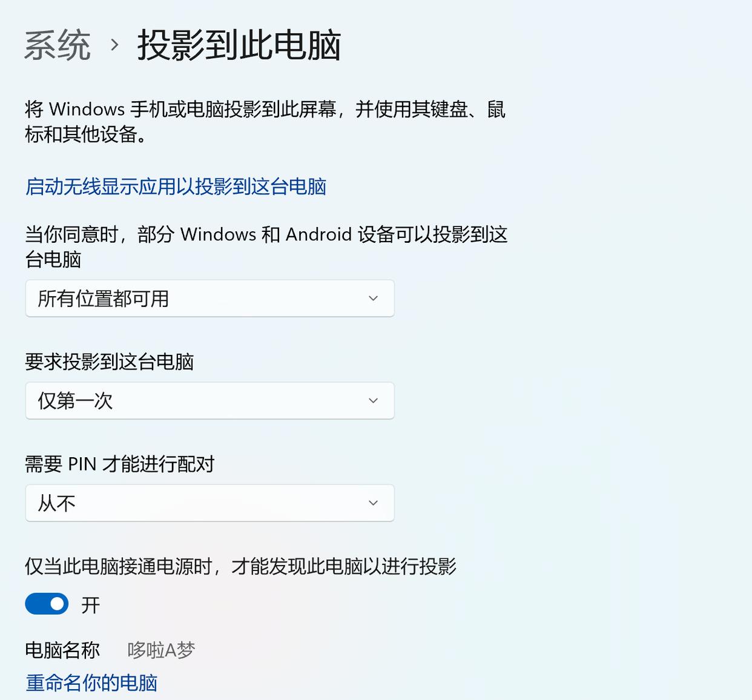Click the 需要 PIN 才能进行配对 heading
The height and width of the screenshot is (700, 752).
click(x=120, y=464)
